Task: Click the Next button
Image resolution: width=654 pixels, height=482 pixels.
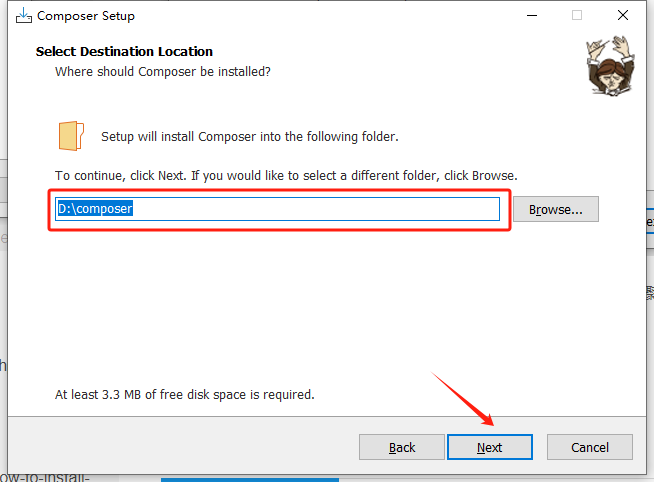Action: point(490,447)
